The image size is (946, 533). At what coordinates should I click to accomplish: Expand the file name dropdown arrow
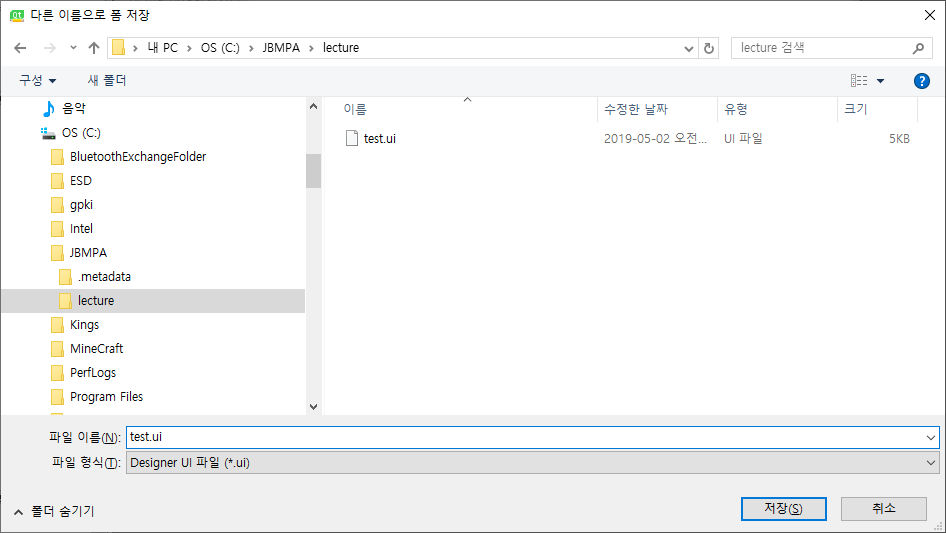[x=931, y=438]
